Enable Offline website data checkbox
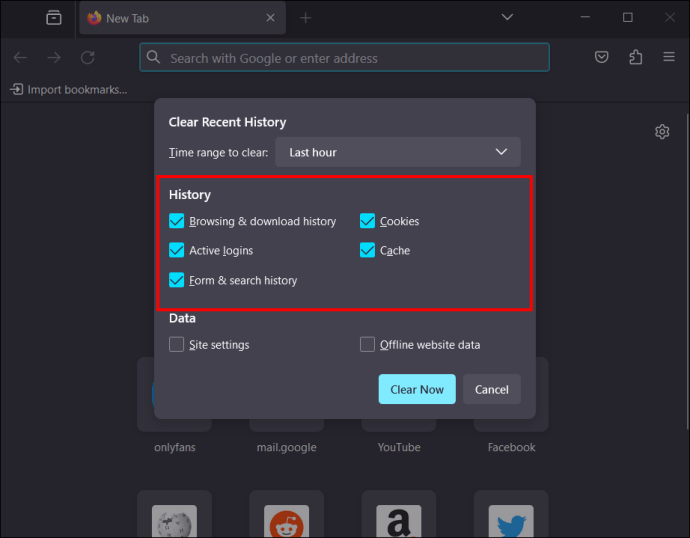This screenshot has height=538, width=690. coord(367,344)
